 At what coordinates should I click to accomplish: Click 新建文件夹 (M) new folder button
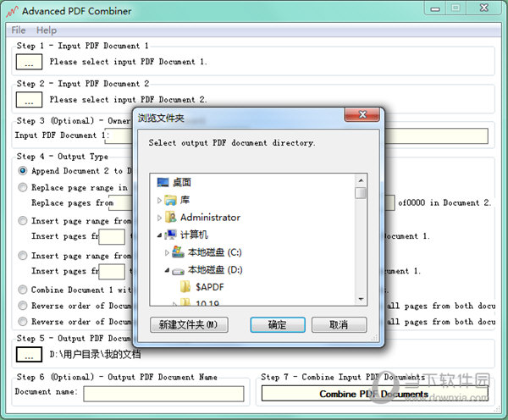point(189,324)
